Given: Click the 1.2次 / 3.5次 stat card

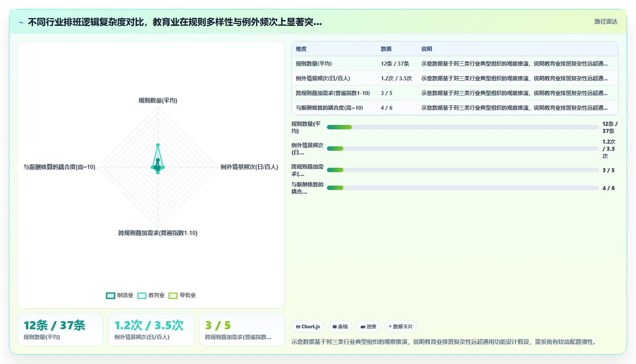Looking at the screenshot, I should pyautogui.click(x=151, y=330).
